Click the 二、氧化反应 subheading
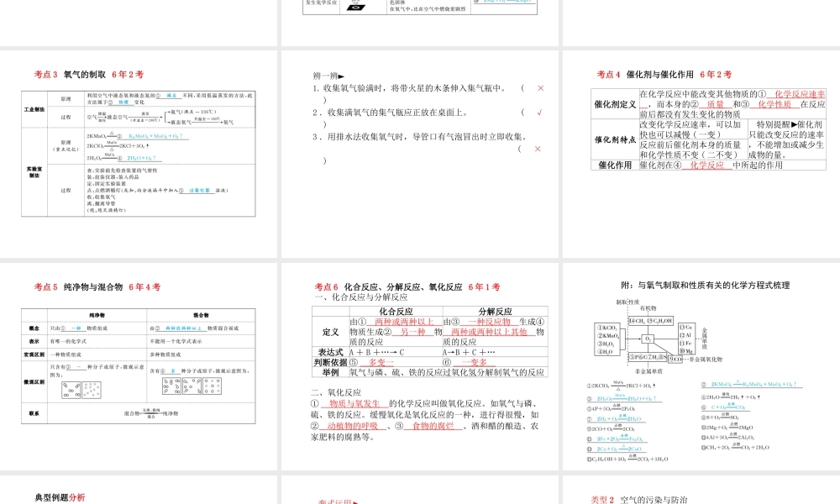 coord(336,392)
